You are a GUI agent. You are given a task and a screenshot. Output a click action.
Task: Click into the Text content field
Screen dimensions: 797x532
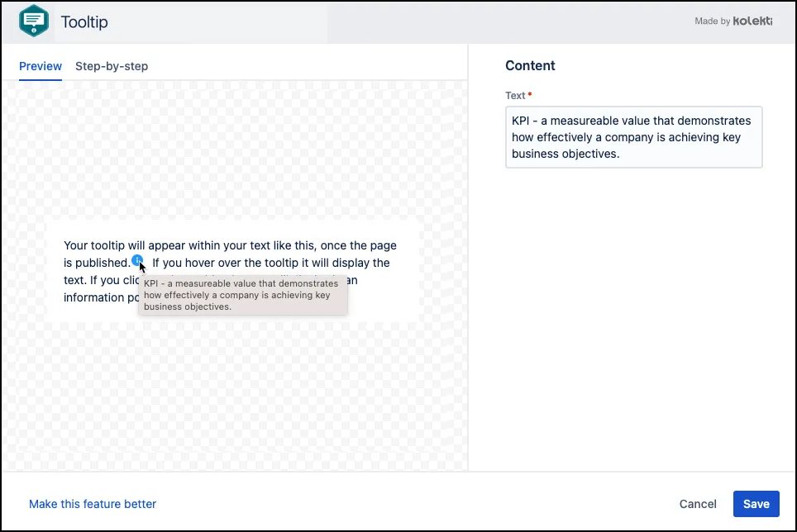633,137
